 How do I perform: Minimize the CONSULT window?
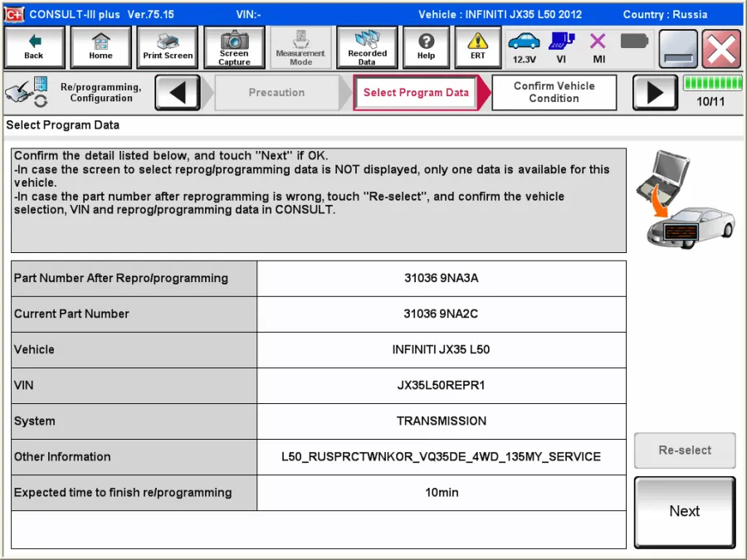678,48
